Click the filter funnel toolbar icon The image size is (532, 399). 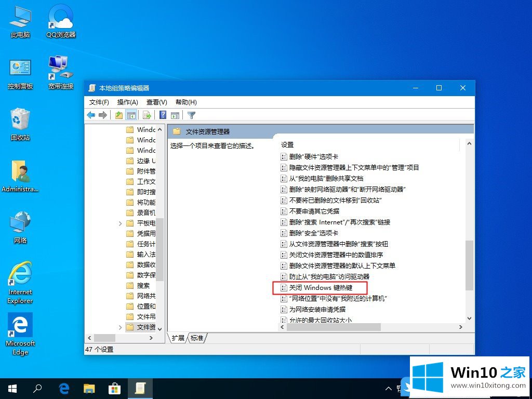191,115
